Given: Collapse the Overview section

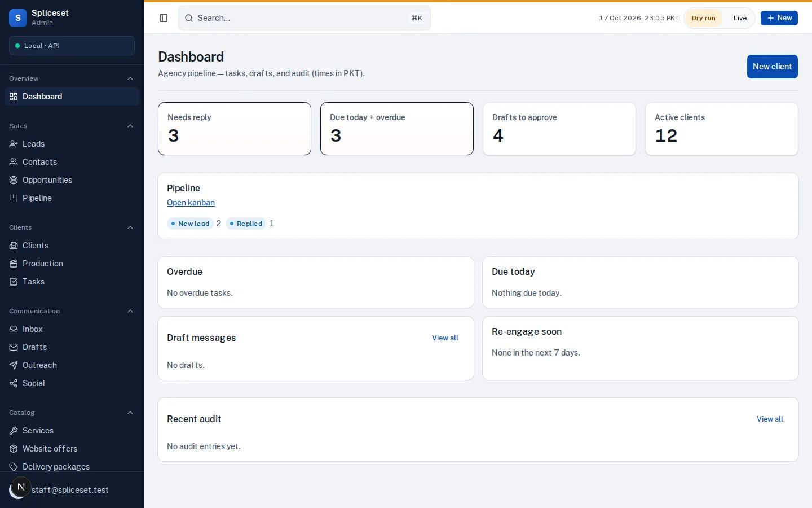Looking at the screenshot, I should (130, 78).
